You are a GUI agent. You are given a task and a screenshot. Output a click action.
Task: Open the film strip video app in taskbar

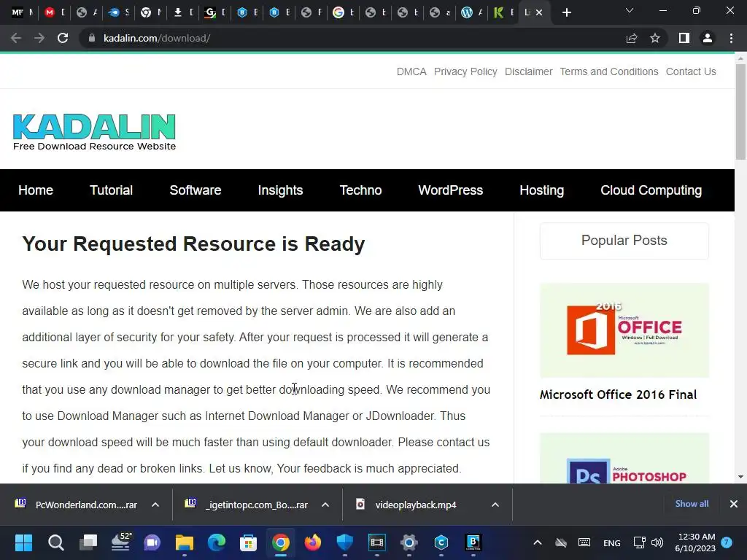pos(377,542)
